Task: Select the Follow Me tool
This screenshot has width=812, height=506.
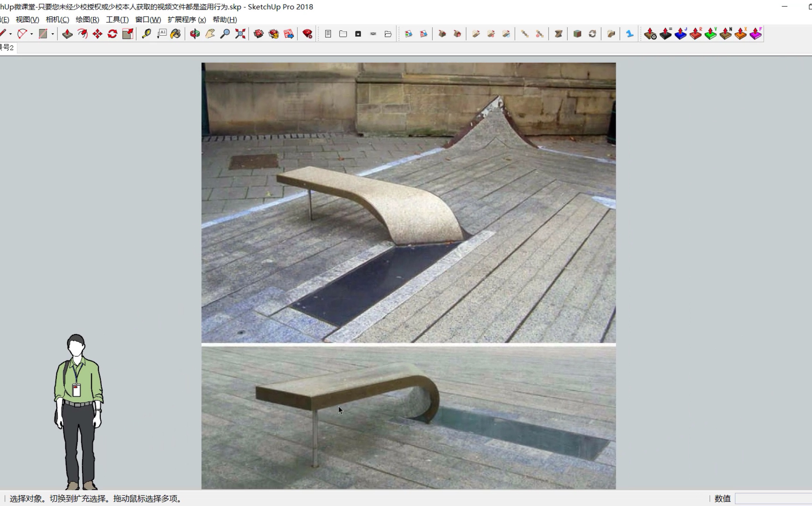Action: 82,34
